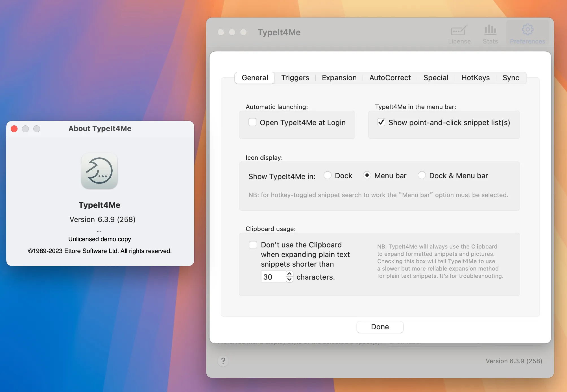Click the Done button
The height and width of the screenshot is (392, 567).
pyautogui.click(x=380, y=327)
